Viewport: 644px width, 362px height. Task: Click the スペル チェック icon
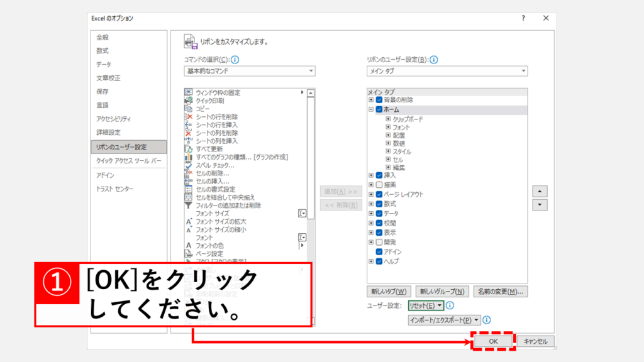[x=189, y=165]
